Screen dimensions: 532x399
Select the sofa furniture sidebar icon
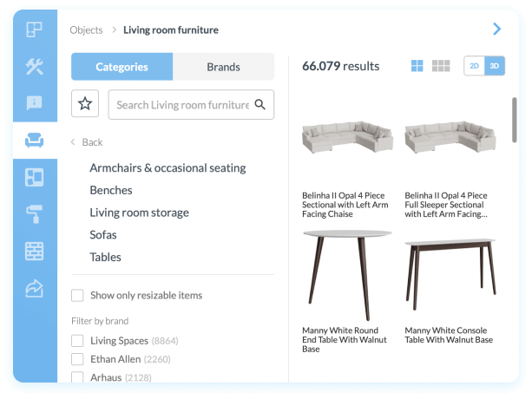click(35, 141)
